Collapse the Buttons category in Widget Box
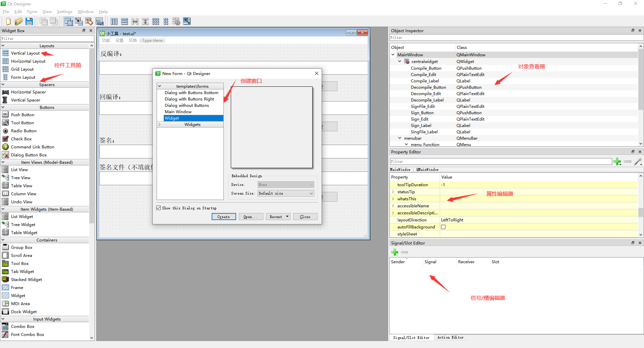This screenshot has height=348, width=644. tap(3, 107)
